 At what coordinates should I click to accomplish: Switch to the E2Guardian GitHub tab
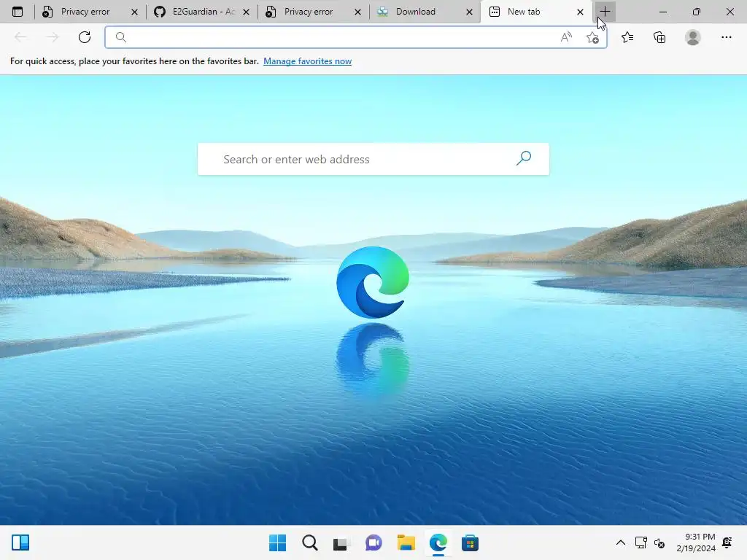pos(203,12)
